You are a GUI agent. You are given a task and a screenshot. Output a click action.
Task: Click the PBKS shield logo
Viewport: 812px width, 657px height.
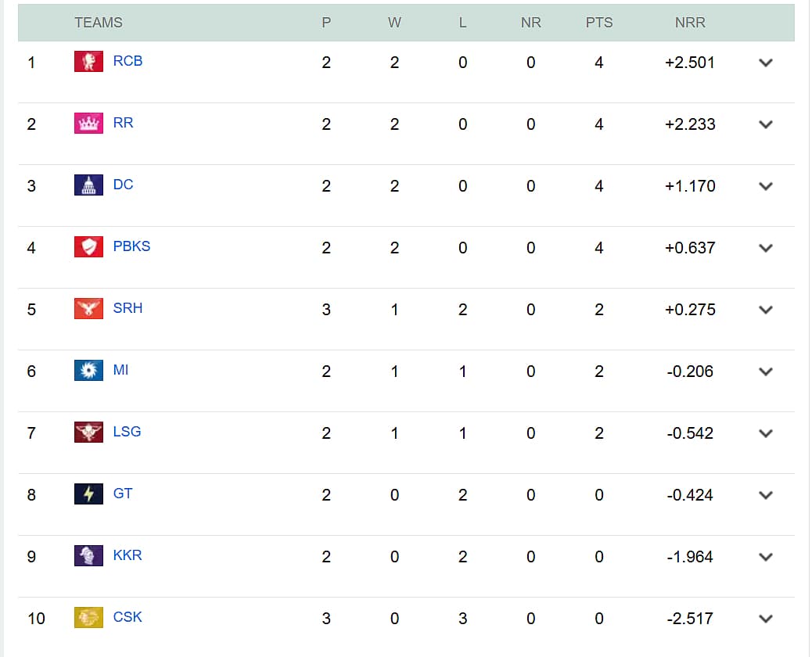pos(88,246)
